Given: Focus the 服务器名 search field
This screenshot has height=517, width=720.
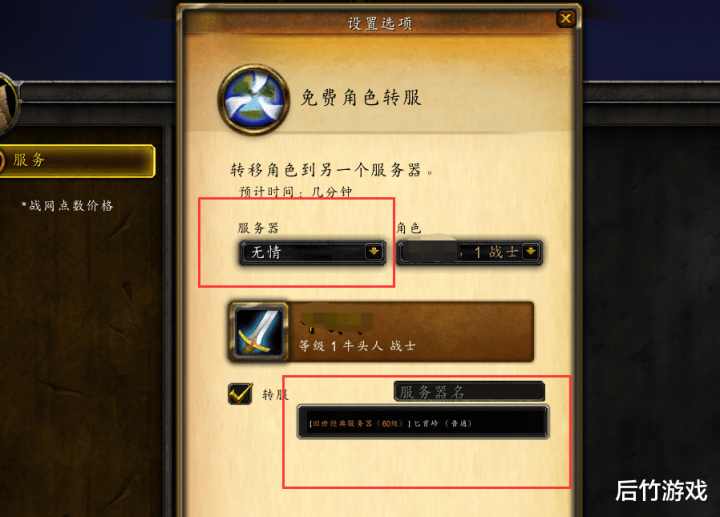Looking at the screenshot, I should point(469,392).
